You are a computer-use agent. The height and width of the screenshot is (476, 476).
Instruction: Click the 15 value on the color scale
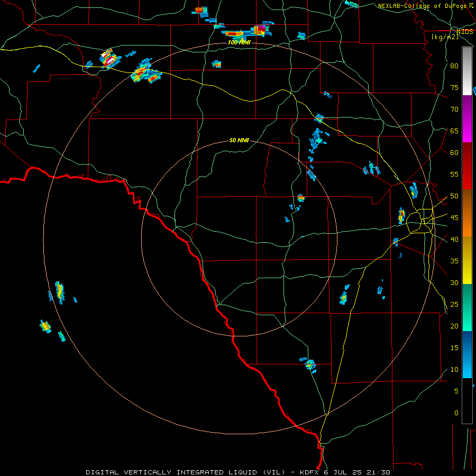point(454,348)
